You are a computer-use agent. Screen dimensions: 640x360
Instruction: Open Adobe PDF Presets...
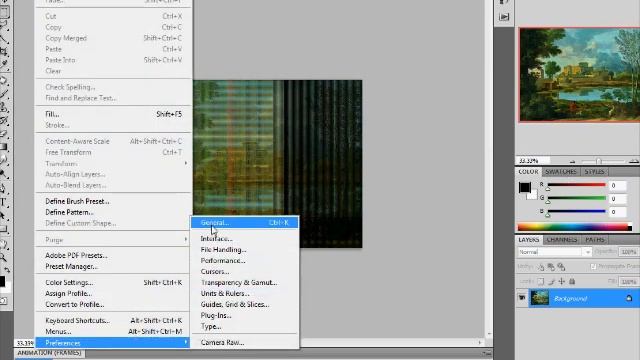pos(76,256)
